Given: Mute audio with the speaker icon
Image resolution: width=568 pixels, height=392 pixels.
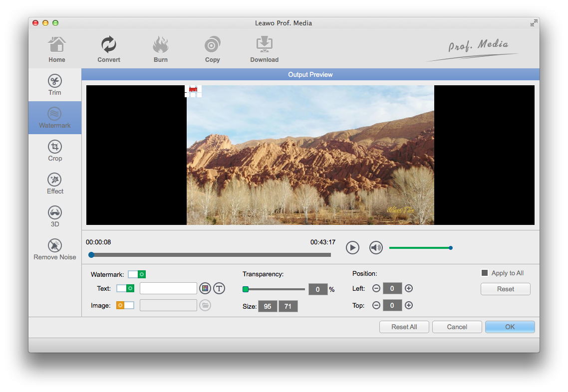Looking at the screenshot, I should 376,247.
